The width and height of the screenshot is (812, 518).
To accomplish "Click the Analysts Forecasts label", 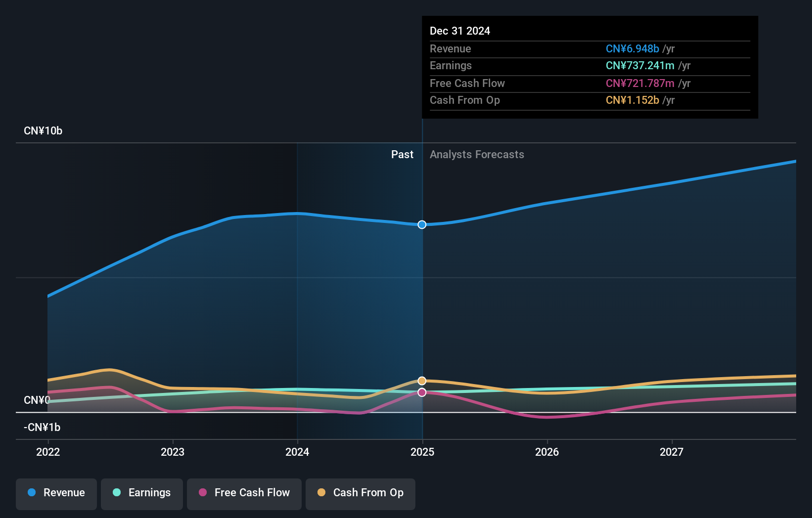I will pos(477,155).
